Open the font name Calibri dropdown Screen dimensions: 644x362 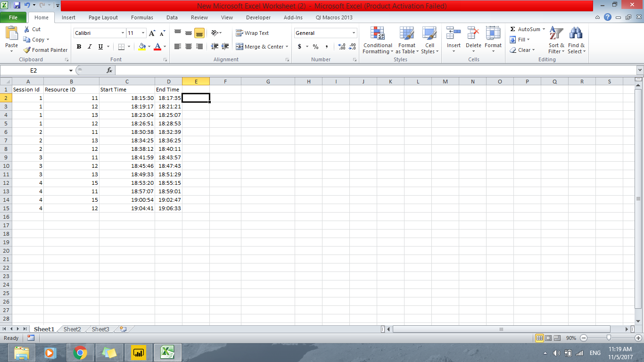click(123, 33)
